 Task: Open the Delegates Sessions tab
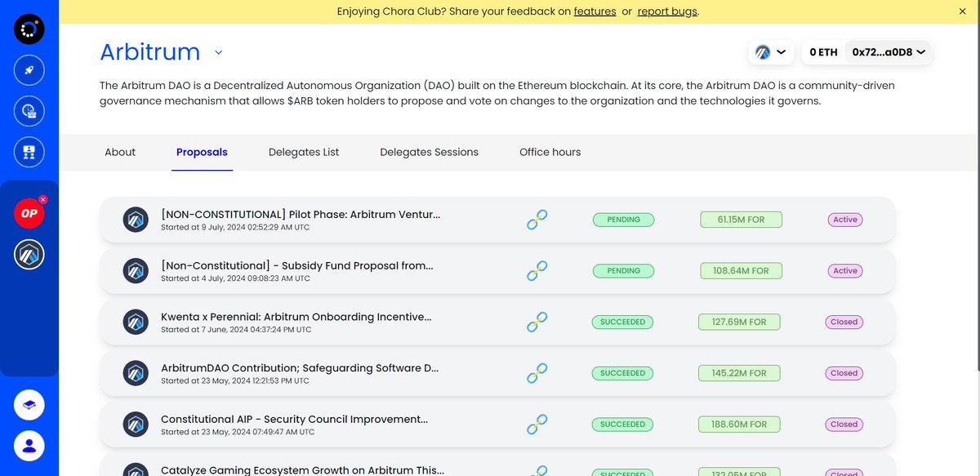pos(430,152)
